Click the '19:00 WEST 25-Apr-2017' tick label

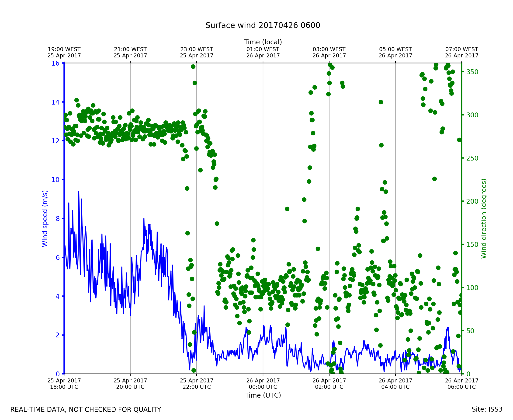click(64, 52)
